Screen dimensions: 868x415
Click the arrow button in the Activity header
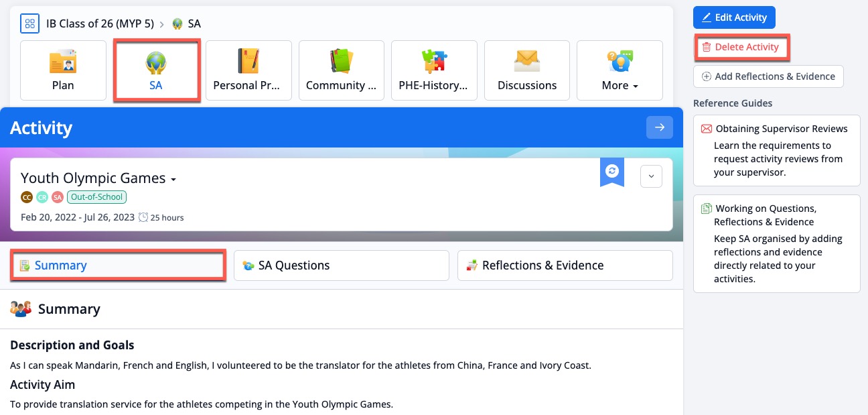point(660,127)
